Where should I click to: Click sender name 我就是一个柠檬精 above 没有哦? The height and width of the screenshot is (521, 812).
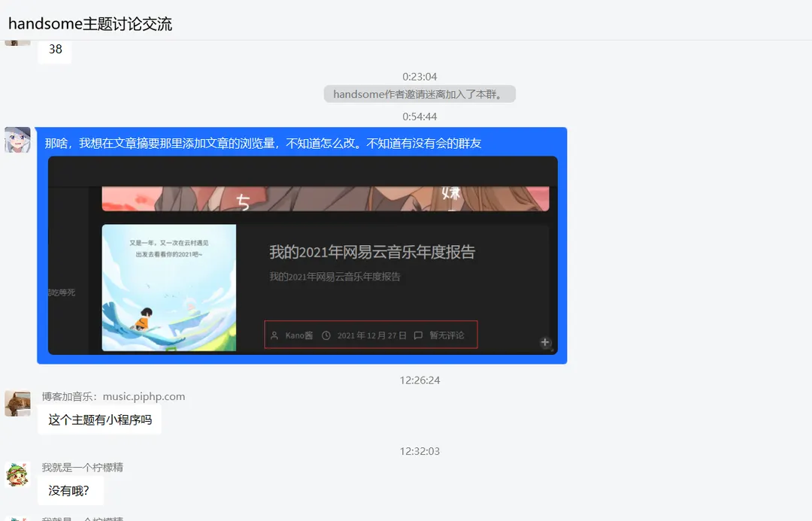pyautogui.click(x=83, y=468)
